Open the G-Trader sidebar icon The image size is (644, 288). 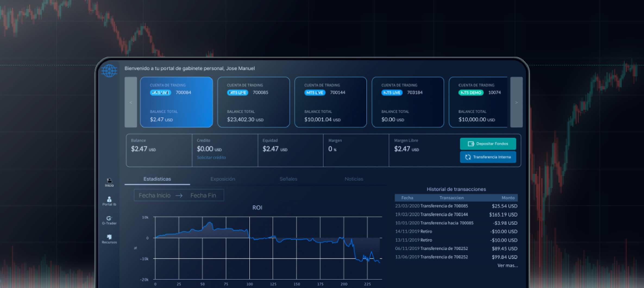click(x=109, y=220)
